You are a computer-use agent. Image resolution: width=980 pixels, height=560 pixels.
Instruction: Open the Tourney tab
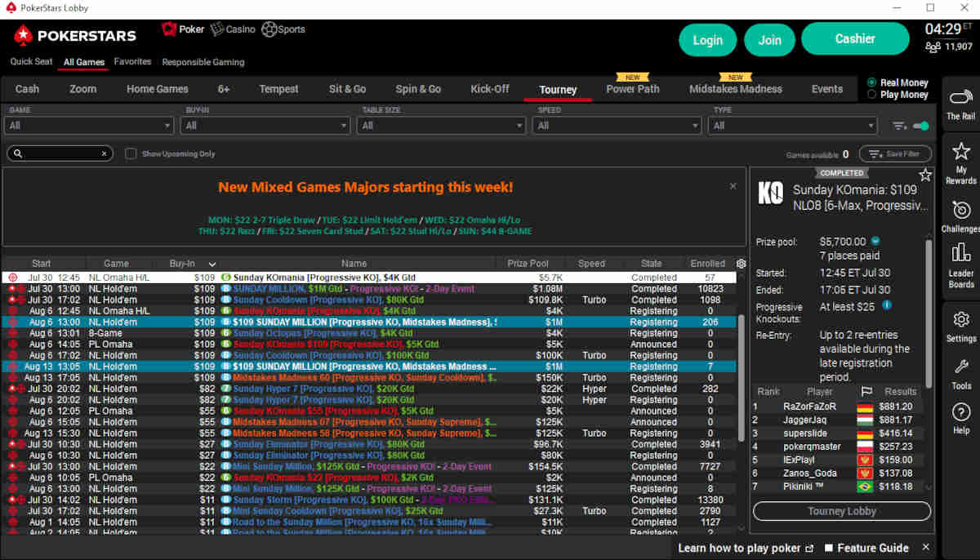[x=558, y=90]
